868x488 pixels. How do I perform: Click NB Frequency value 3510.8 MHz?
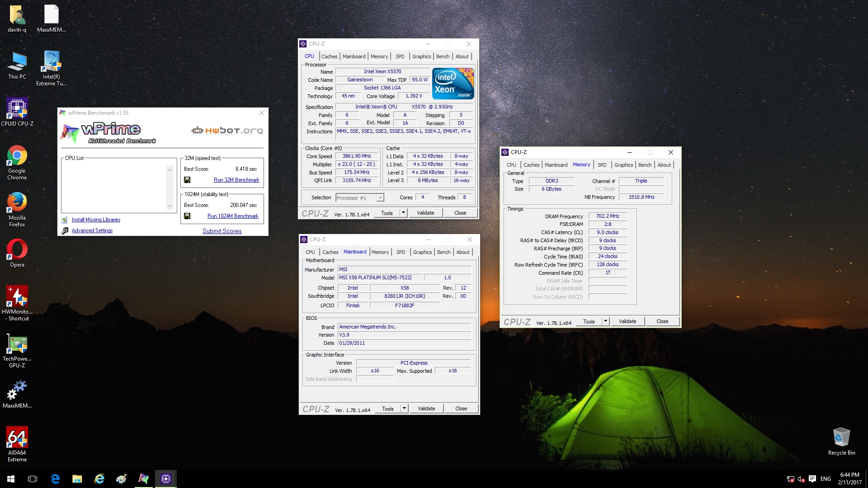pos(641,197)
